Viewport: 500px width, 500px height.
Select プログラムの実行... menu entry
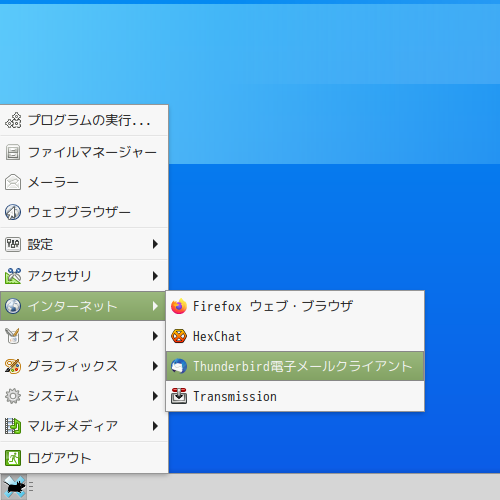point(84,120)
